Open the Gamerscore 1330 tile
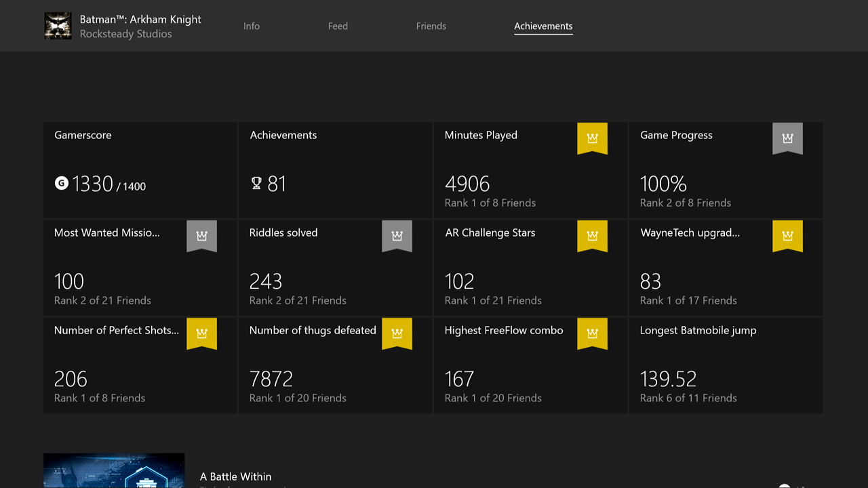 point(140,170)
